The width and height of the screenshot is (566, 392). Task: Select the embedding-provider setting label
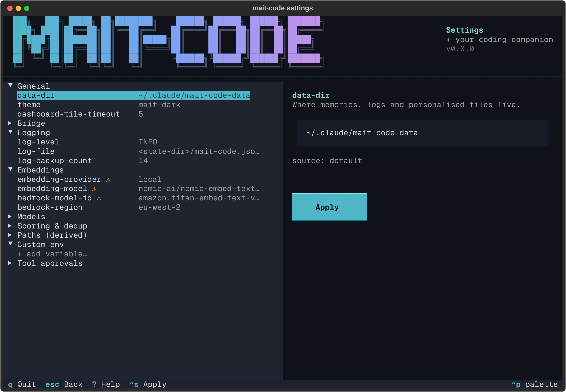click(59, 179)
